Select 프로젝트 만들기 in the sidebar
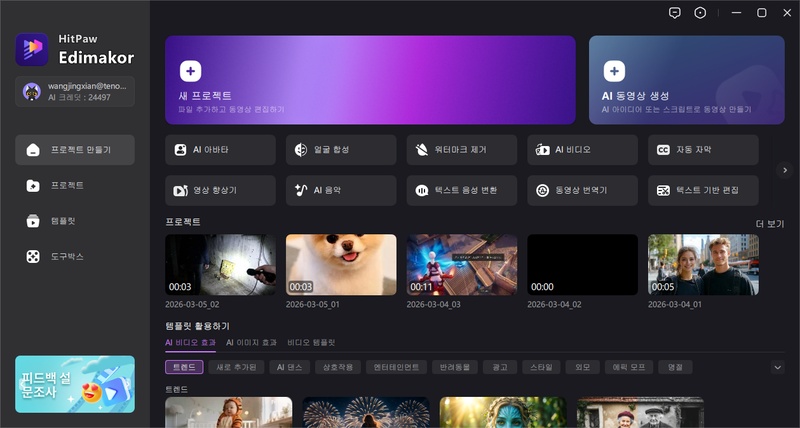Screen dimensions: 800x428 [75, 150]
